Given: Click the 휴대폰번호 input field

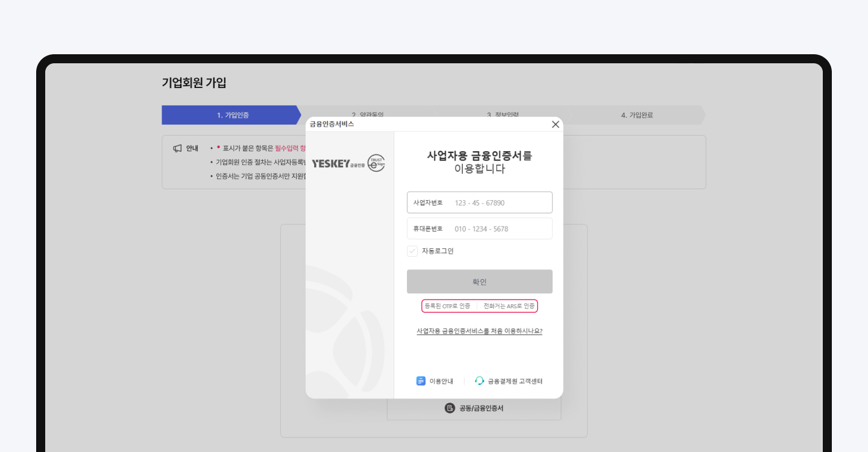Looking at the screenshot, I should [479, 228].
